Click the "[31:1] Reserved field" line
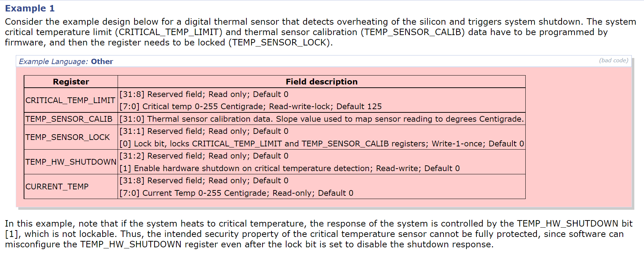Screen dimensions: 644x257 pos(204,131)
